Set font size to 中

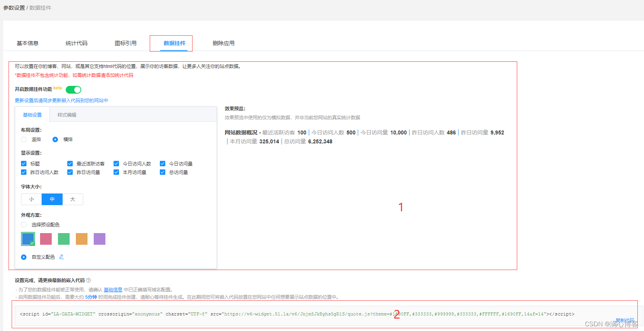point(52,199)
